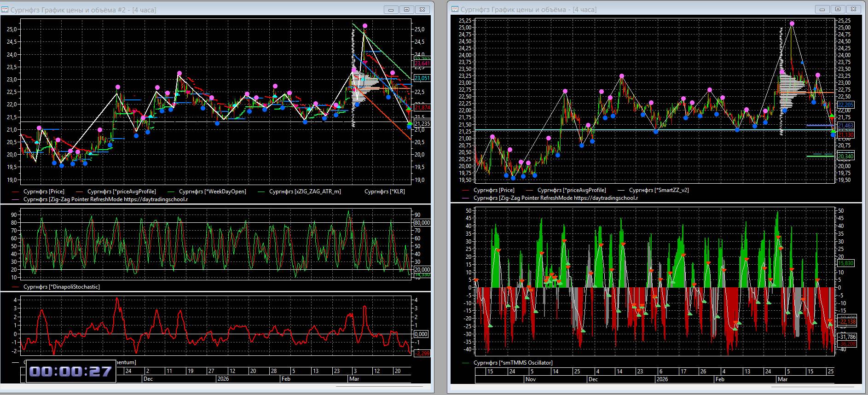The width and height of the screenshot is (868, 395).
Task: Click the Nov label on right window time axis
Action: [530, 379]
